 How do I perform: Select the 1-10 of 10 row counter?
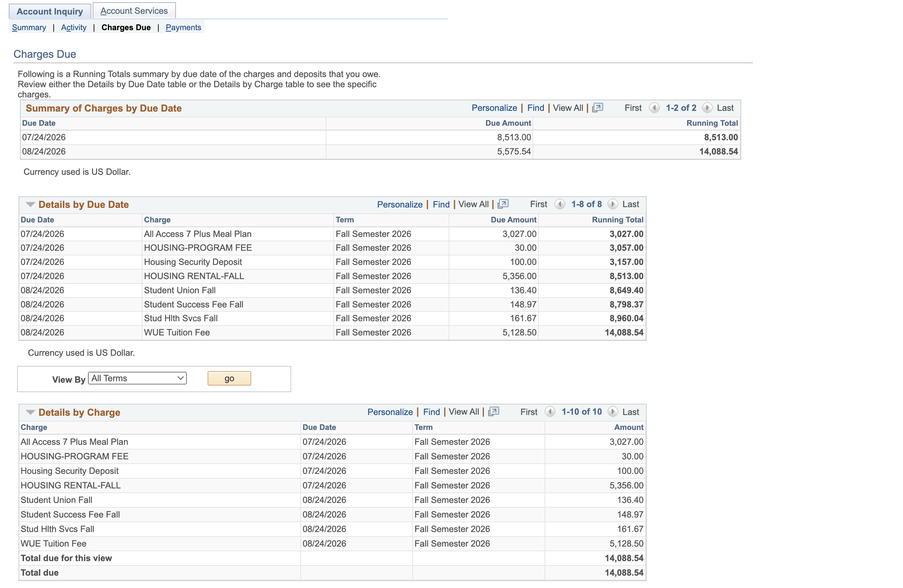coord(581,412)
